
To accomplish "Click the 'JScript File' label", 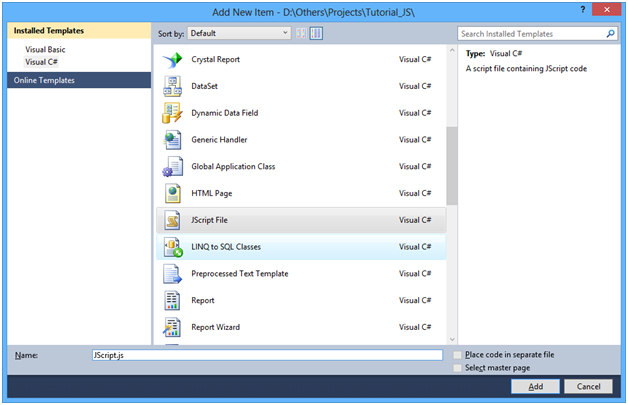I will tap(209, 220).
